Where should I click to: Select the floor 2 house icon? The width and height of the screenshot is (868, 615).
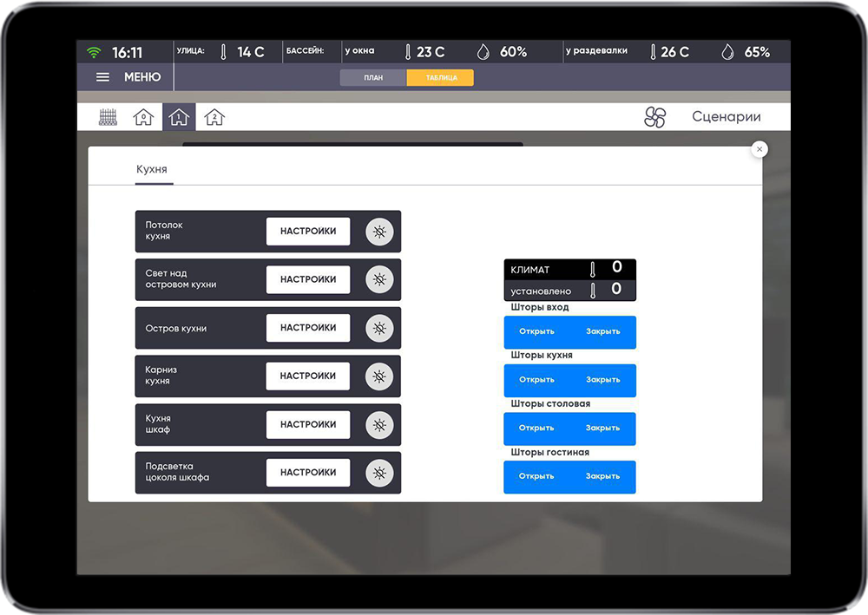214,117
